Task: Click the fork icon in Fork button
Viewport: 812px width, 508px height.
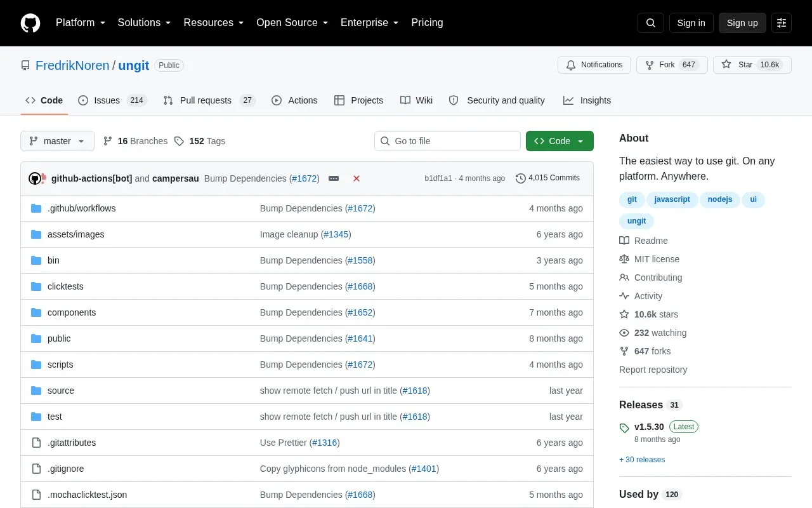Action: [x=650, y=65]
